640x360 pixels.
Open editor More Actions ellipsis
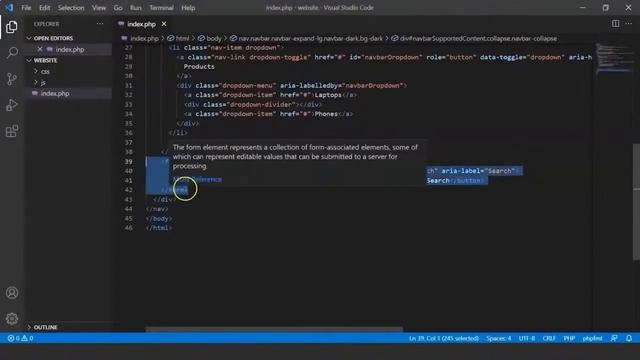(x=629, y=24)
